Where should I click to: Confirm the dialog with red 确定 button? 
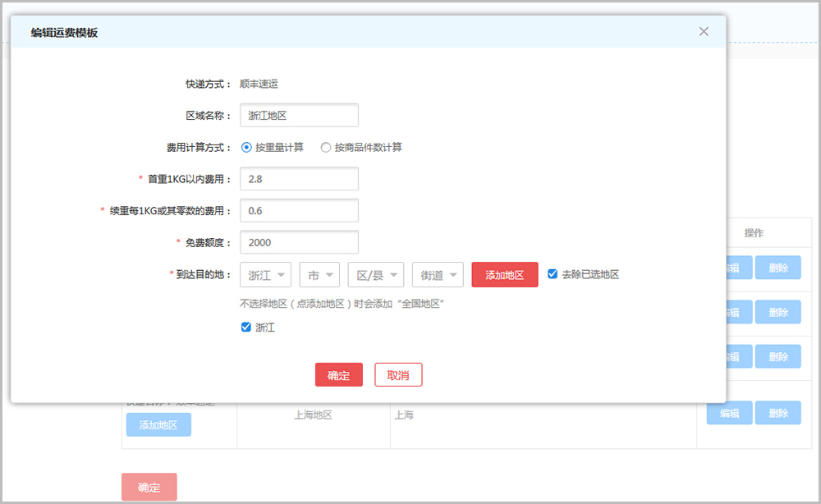pyautogui.click(x=338, y=375)
